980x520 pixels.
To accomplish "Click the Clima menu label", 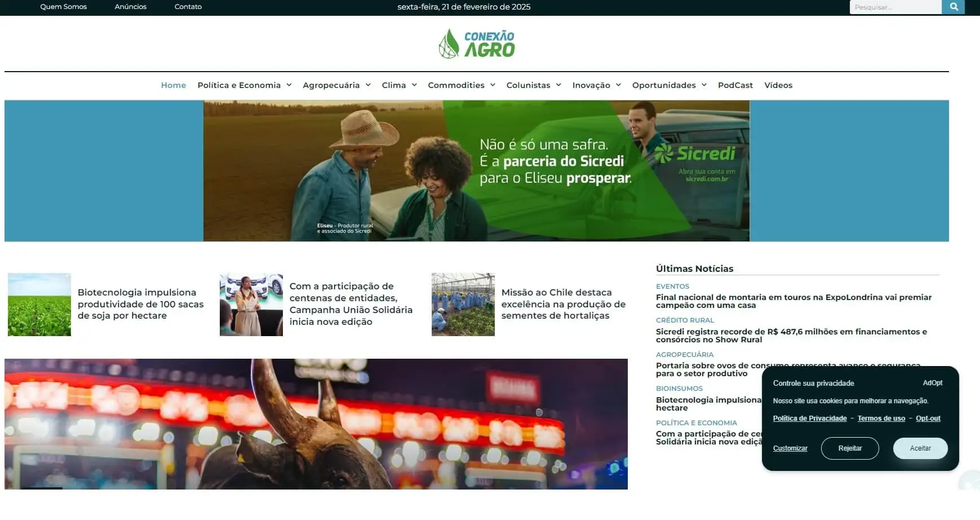I will point(394,85).
